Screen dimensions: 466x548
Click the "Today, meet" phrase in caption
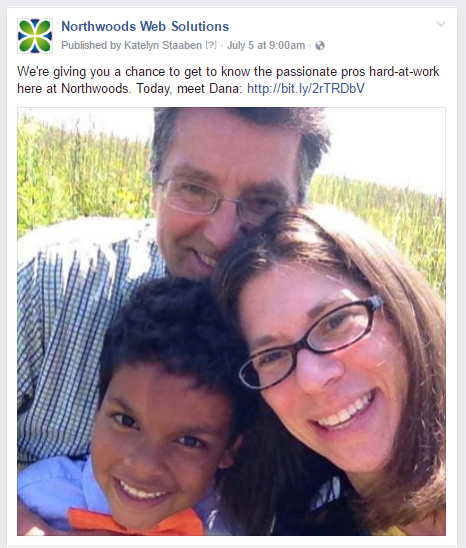click(x=171, y=89)
